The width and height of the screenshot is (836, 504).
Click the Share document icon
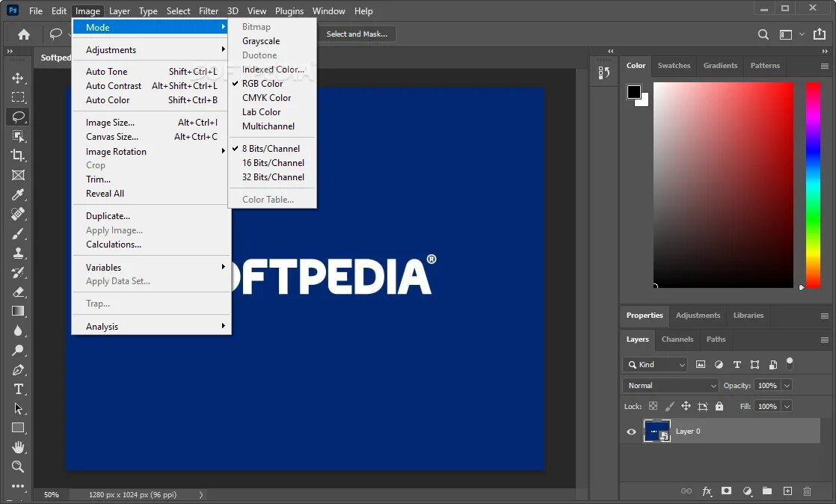[x=820, y=34]
